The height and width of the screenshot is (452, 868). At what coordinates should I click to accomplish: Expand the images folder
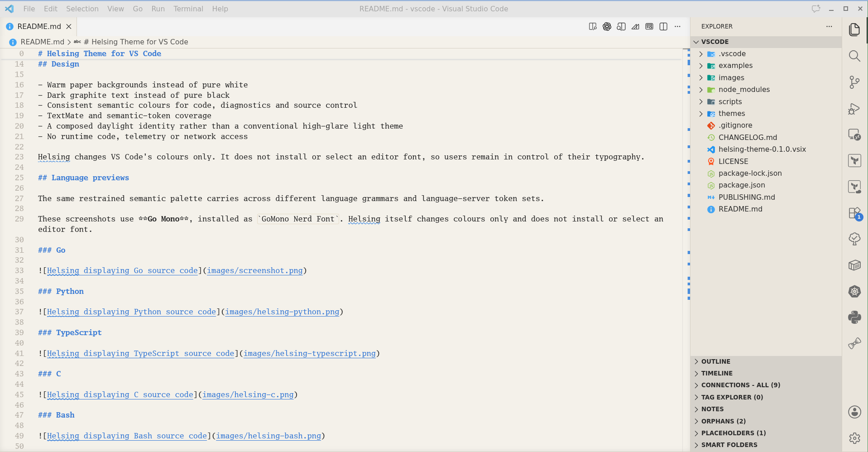766,77
